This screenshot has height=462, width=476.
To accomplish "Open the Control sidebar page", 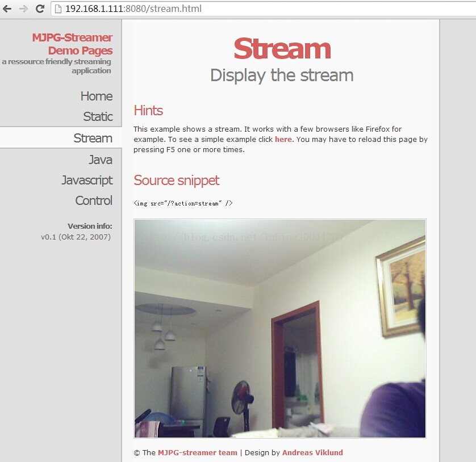I will (x=94, y=200).
